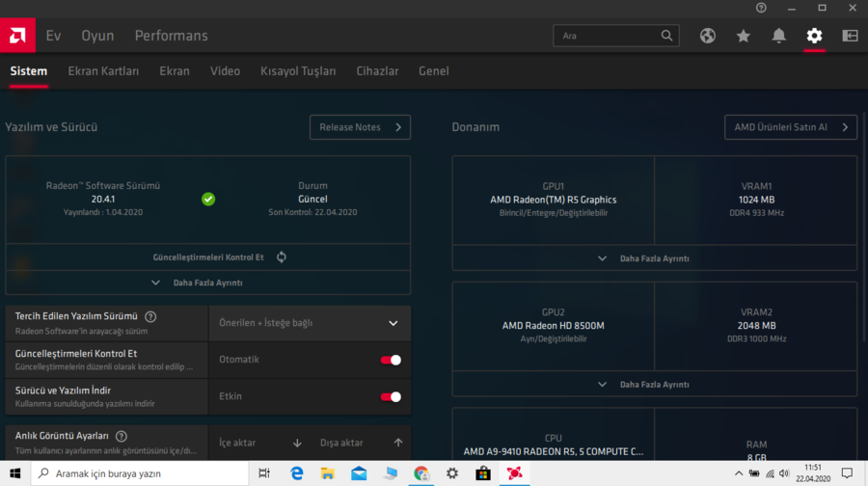The width and height of the screenshot is (868, 486).
Task: Click the refresh icon beside Güncelleştirmeleri Kontrol Et
Action: coord(282,256)
